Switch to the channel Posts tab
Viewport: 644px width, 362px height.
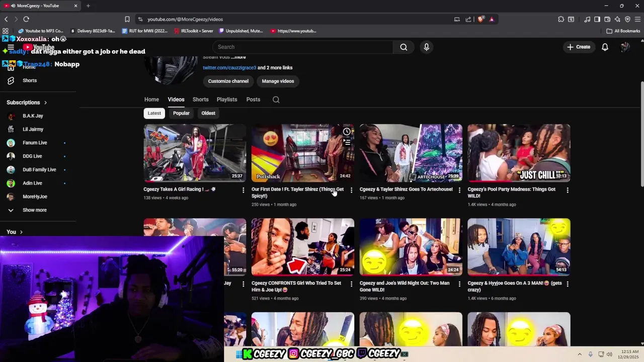(253, 100)
